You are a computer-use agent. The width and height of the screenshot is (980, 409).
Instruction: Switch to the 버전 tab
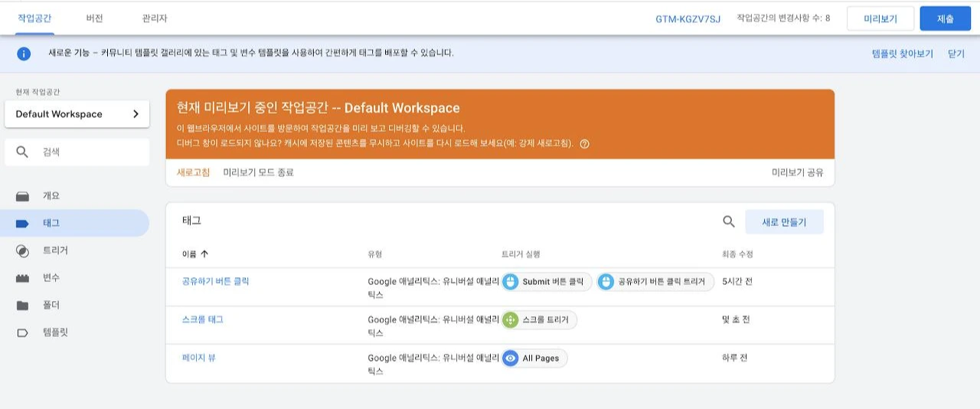(x=95, y=18)
